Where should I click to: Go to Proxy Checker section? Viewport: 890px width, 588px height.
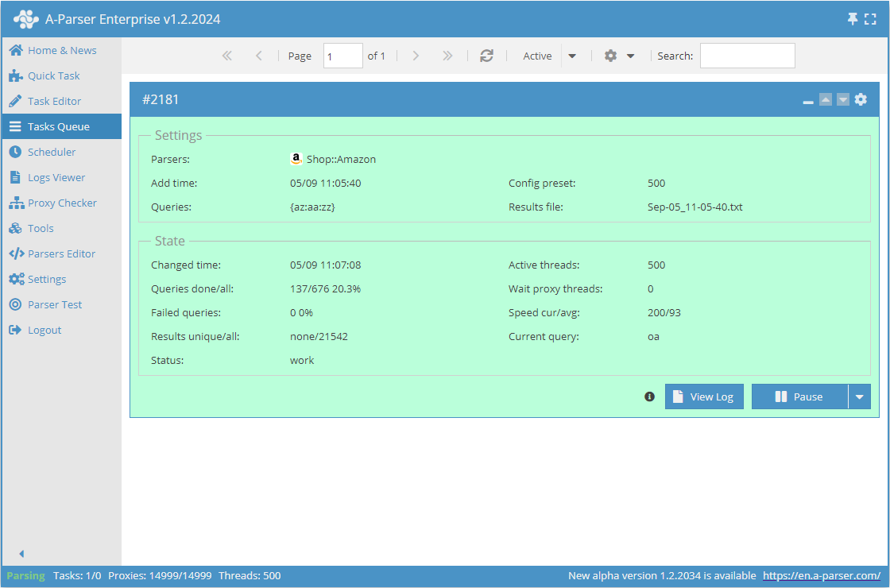[x=62, y=203]
